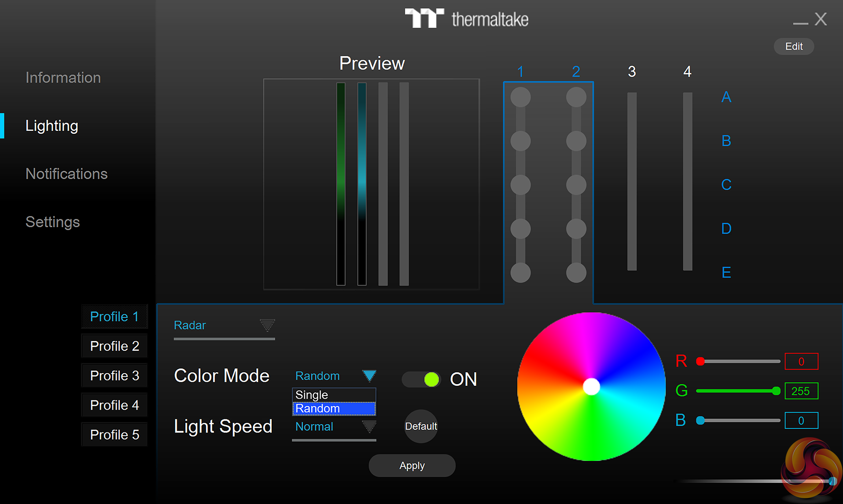This screenshot has width=843, height=504.
Task: Click the bottom LED node in column 2
Action: (576, 273)
